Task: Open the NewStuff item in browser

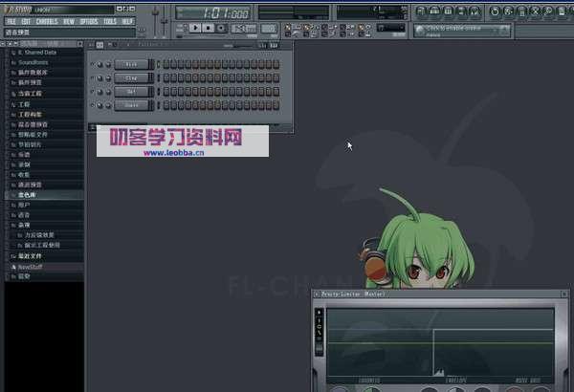Action: point(44,267)
